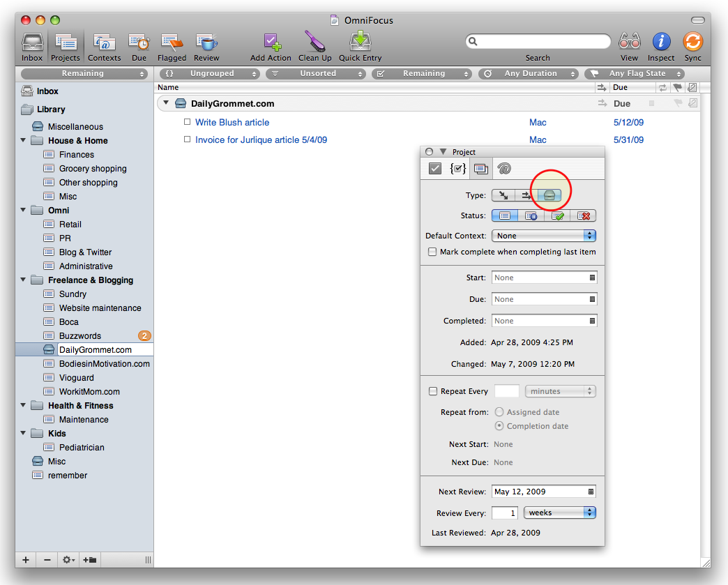Sync the database with Sync icon

692,47
